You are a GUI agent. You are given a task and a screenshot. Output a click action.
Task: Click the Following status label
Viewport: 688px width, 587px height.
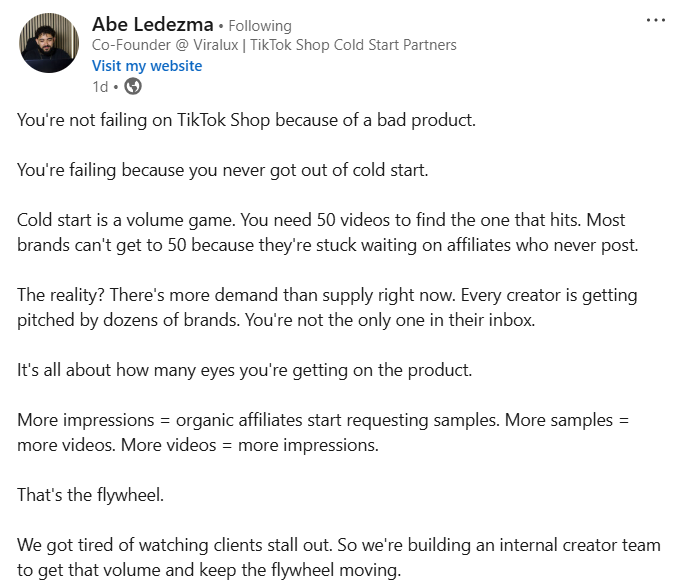[x=261, y=25]
